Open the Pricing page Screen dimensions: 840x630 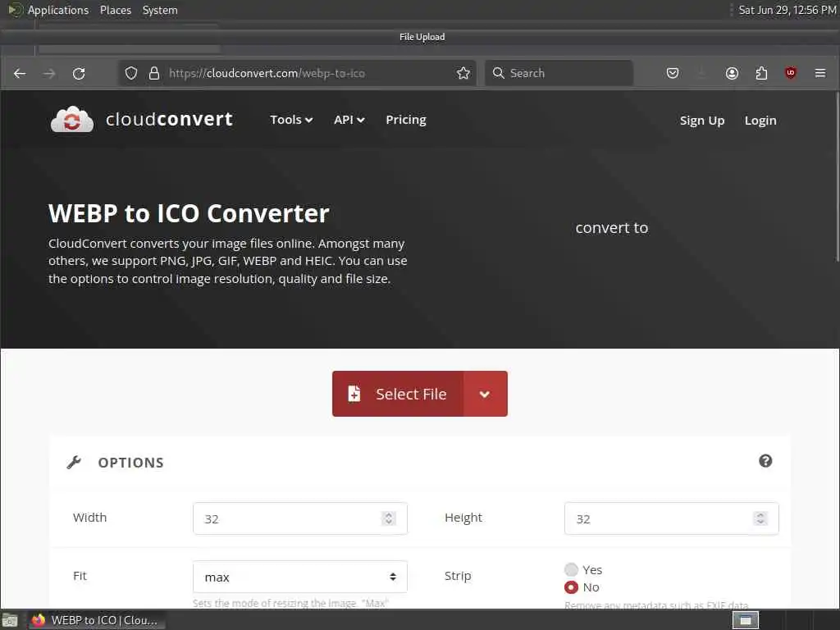406,120
